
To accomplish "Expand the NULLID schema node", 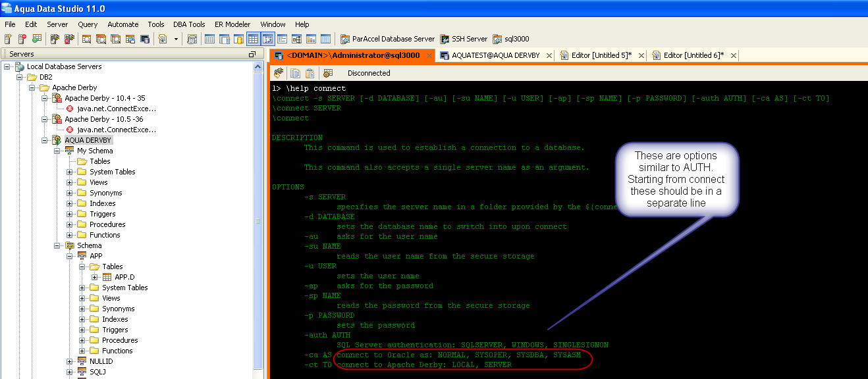I will 70,361.
